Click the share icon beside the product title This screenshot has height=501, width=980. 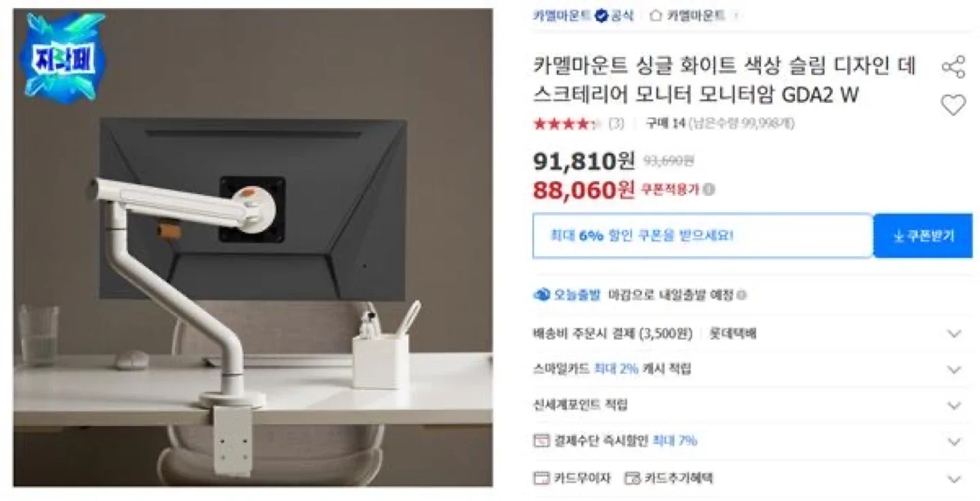coord(953,67)
